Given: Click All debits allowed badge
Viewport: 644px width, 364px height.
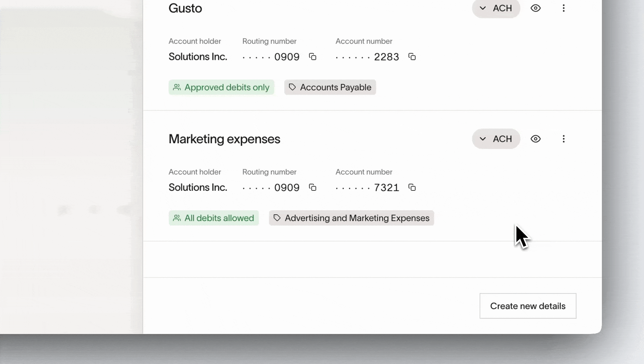Looking at the screenshot, I should tap(214, 218).
